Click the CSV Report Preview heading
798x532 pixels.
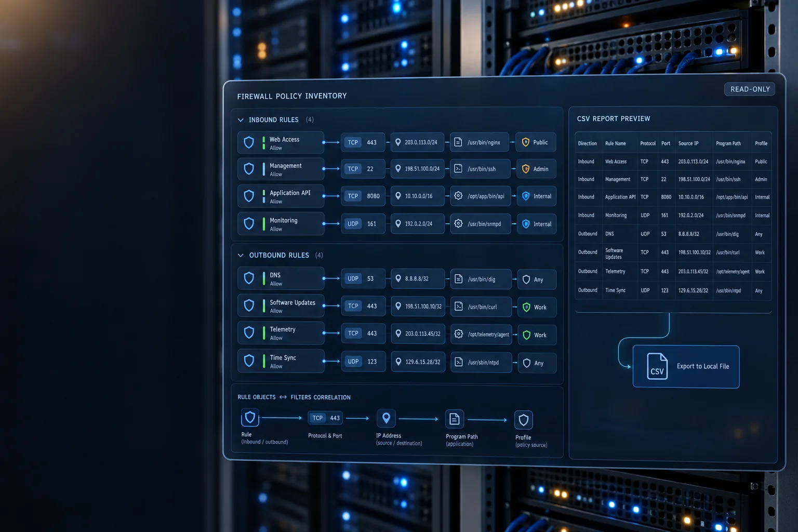pos(614,119)
